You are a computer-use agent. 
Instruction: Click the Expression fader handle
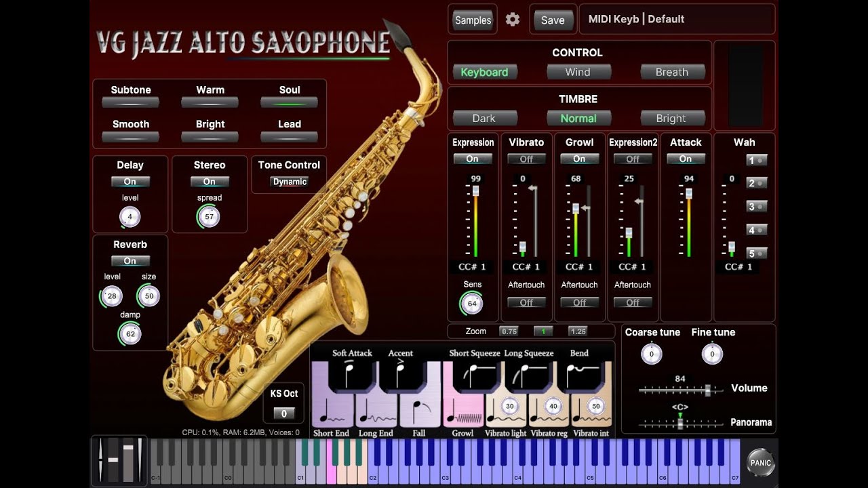click(x=475, y=191)
